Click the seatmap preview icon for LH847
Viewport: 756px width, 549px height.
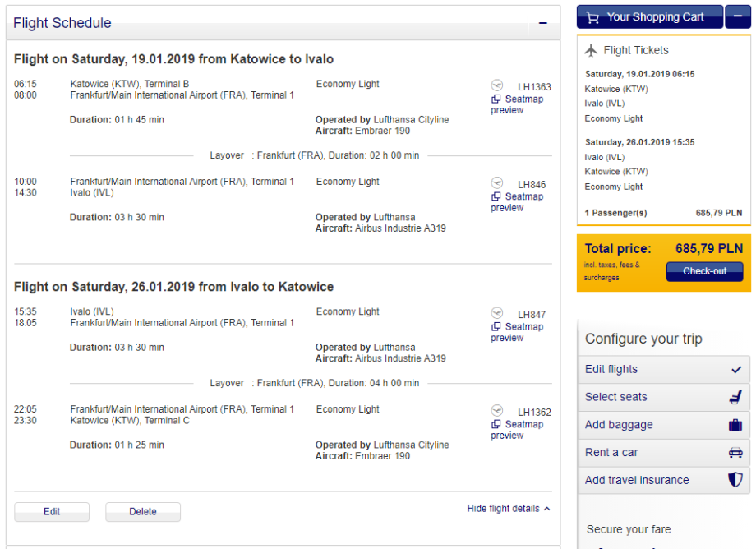click(x=496, y=327)
